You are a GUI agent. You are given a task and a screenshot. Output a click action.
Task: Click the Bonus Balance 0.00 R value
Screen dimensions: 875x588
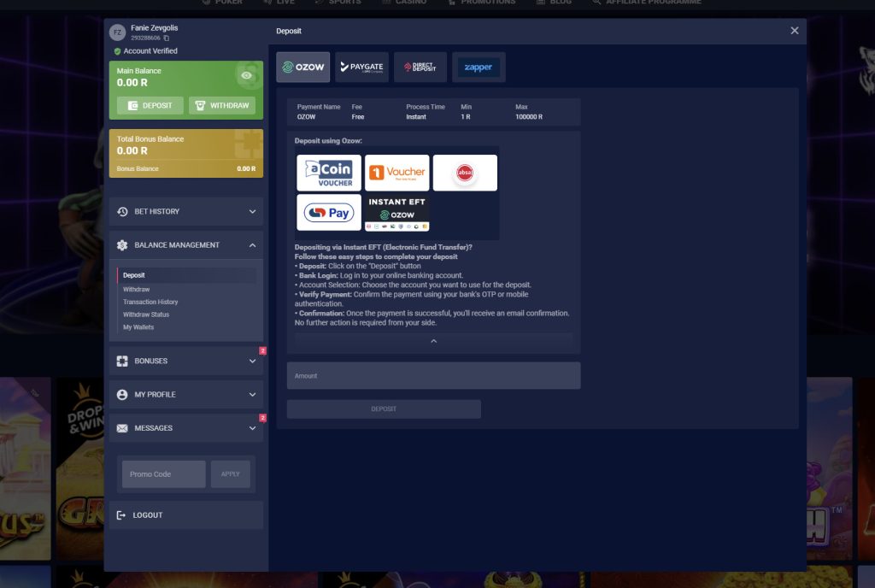click(x=246, y=168)
